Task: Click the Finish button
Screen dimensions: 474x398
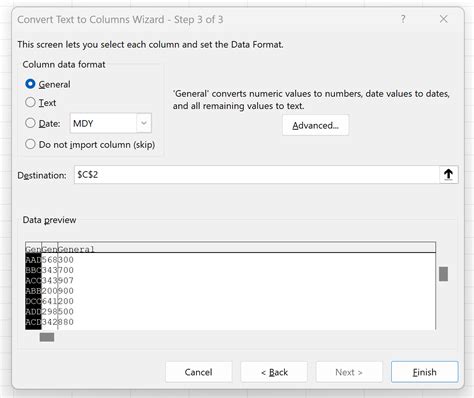Action: coord(424,372)
